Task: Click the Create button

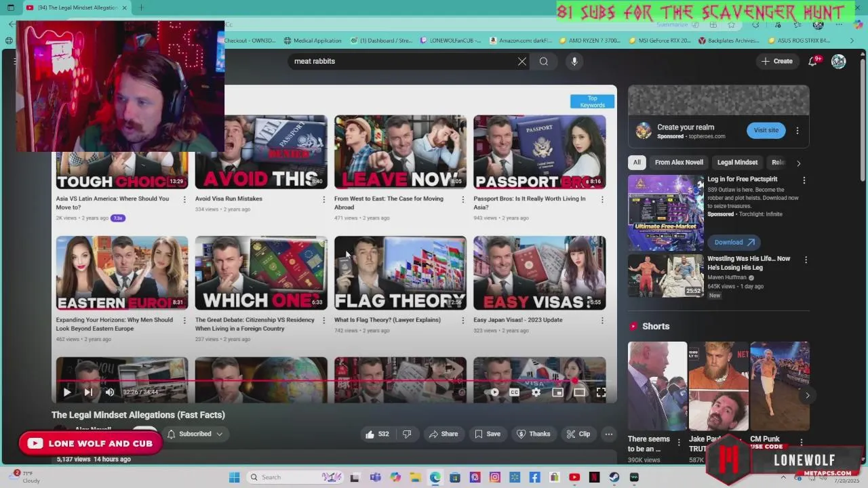Action: click(x=776, y=61)
